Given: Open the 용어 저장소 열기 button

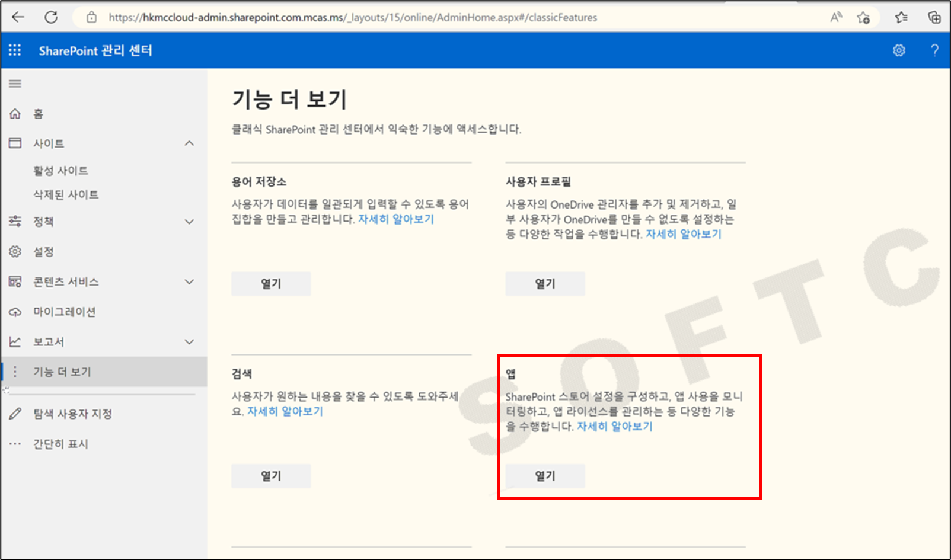Looking at the screenshot, I should click(271, 284).
